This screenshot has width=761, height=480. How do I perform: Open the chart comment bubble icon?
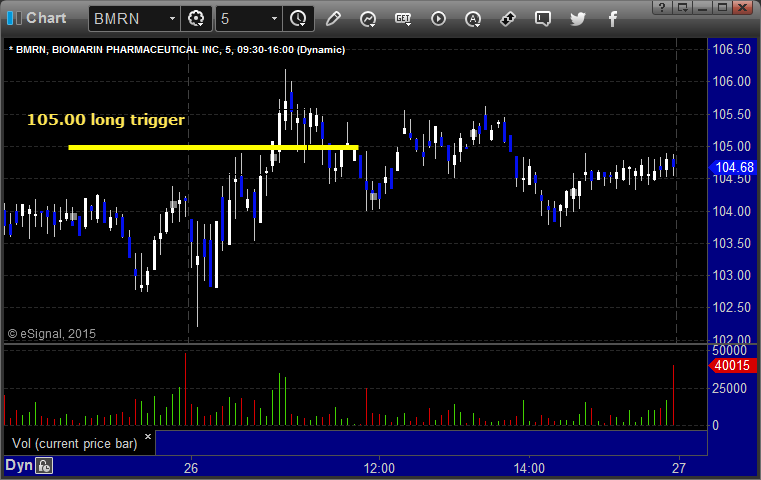tap(543, 19)
